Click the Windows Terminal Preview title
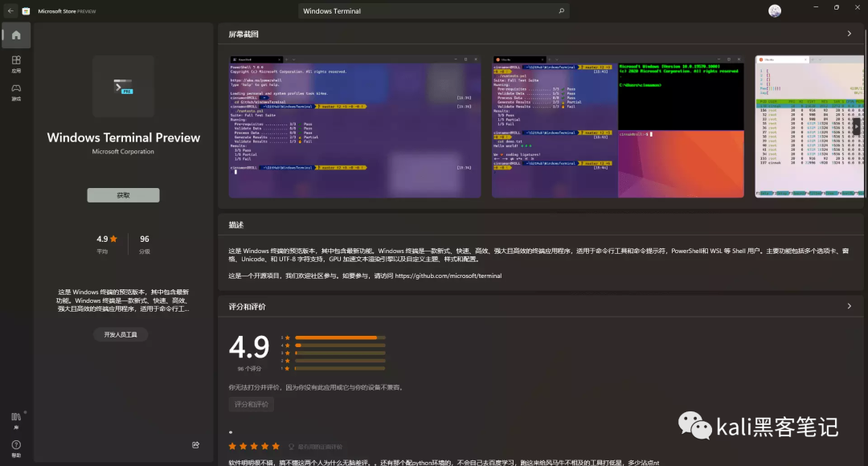 [123, 138]
